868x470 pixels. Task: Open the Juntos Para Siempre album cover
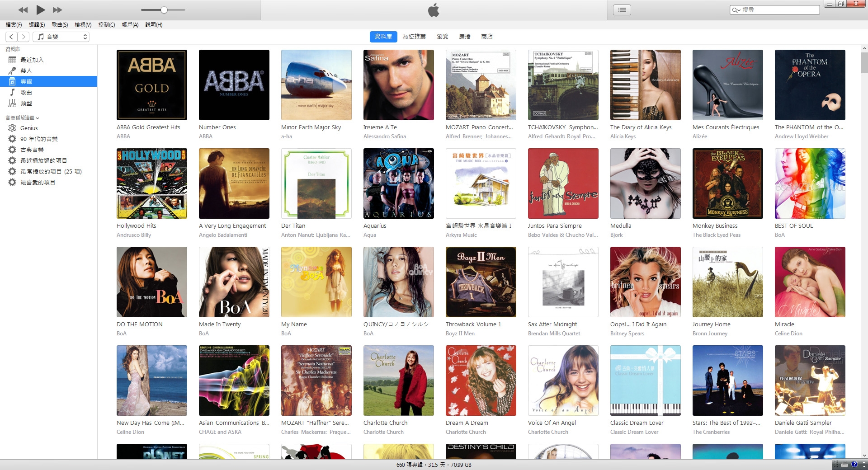click(563, 183)
